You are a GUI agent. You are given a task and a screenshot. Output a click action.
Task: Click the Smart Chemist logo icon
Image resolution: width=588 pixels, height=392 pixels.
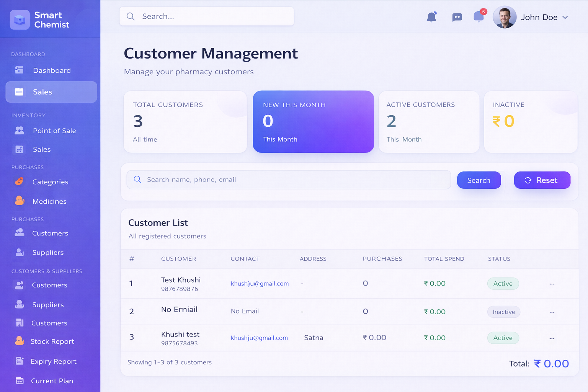(20, 20)
